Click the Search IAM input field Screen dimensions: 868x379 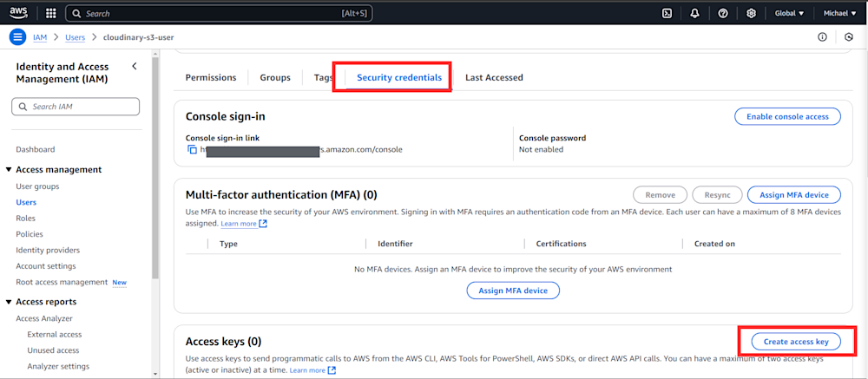point(76,106)
